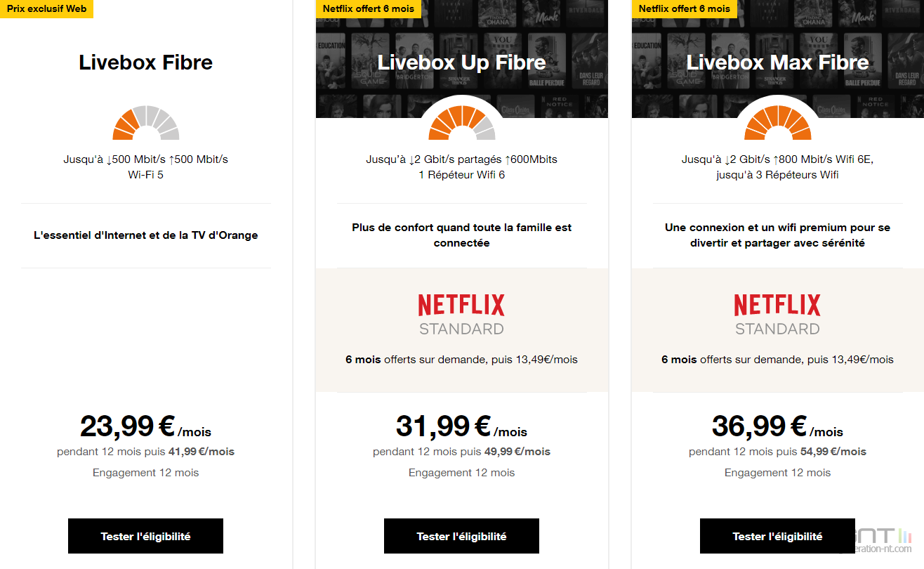Image resolution: width=924 pixels, height=569 pixels.
Task: Click Netflix offert 6 mois badge on Livebox Up
Action: click(368, 9)
